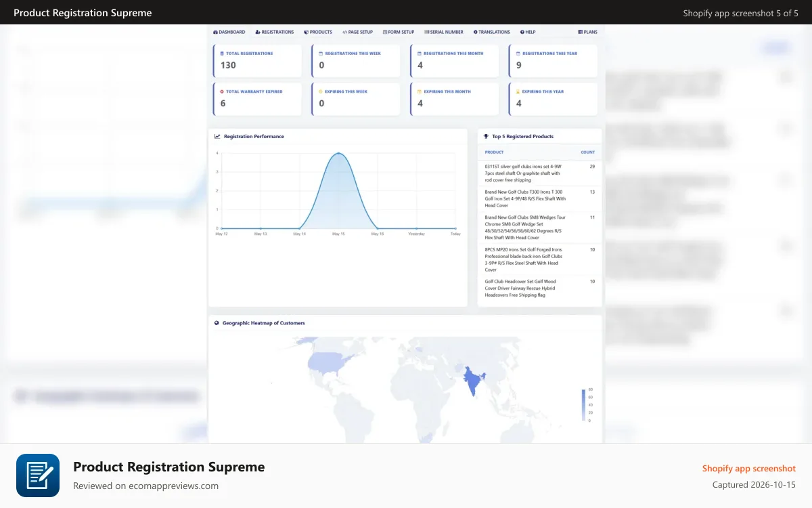Open the Form Setup menu item

(399, 32)
